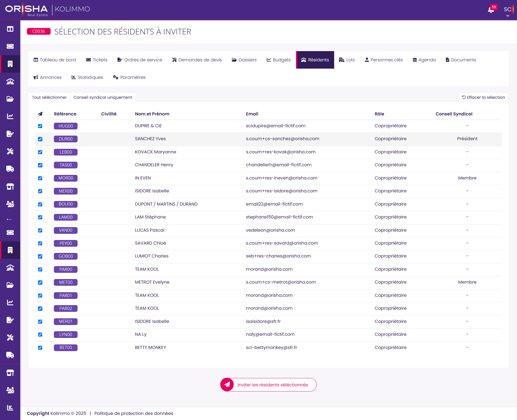Click the list icon in sidebar
Viewport: 517px width, 420px height.
click(10, 220)
